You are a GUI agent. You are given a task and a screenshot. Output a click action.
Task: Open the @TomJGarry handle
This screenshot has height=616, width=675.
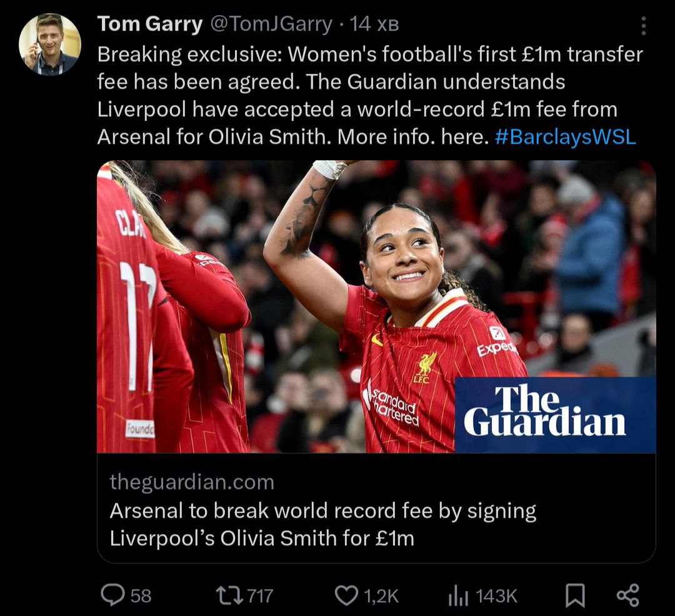(271, 24)
